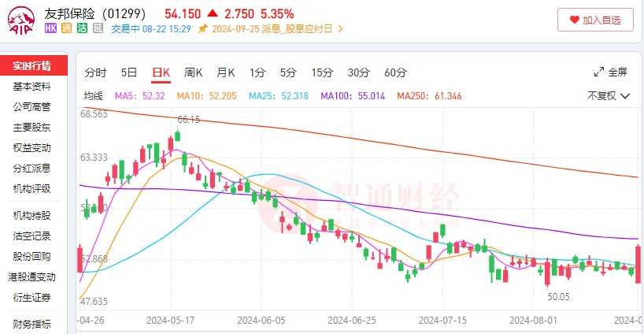This screenshot has width=644, height=334.
Task: Open 财务指标 in the sidebar
Action: click(x=32, y=324)
